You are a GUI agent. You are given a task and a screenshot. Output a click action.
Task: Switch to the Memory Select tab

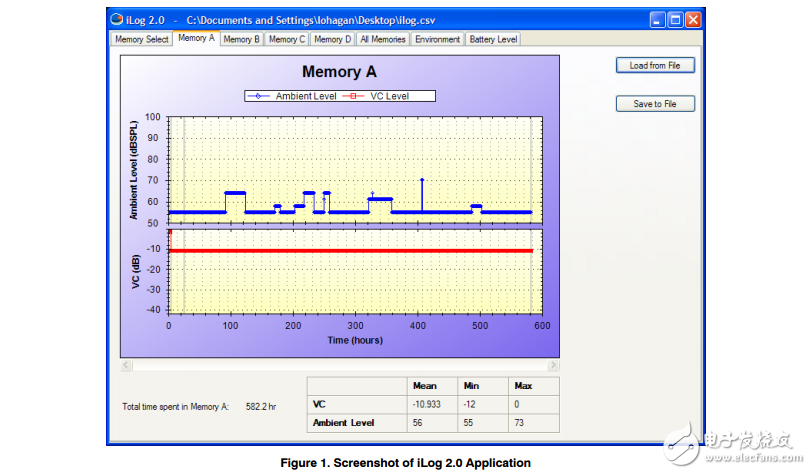(x=142, y=39)
